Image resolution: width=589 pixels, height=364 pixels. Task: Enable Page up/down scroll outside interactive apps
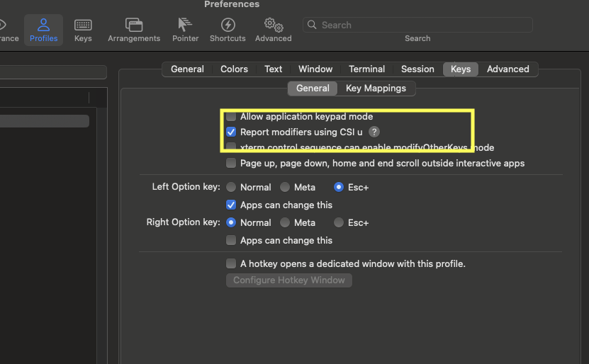[231, 163]
